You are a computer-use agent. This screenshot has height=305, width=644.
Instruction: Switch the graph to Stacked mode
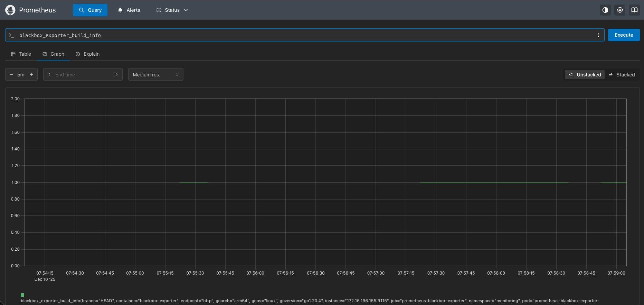pyautogui.click(x=622, y=75)
